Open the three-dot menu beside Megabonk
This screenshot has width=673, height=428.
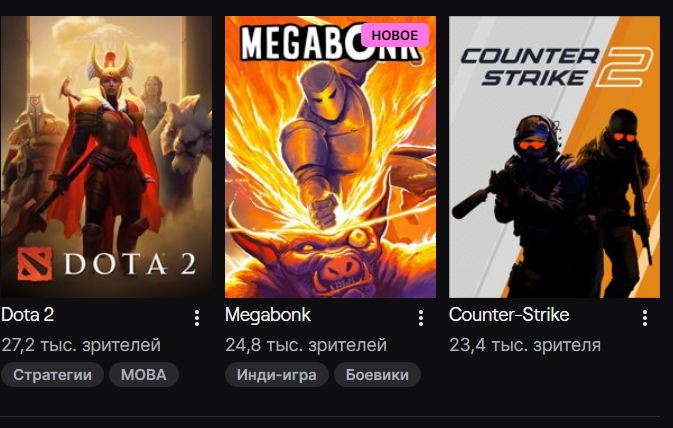click(x=421, y=318)
